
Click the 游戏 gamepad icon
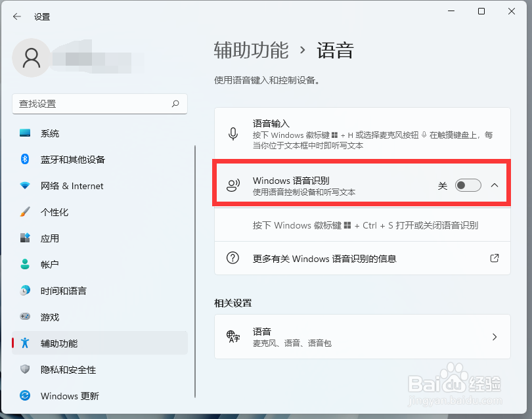coord(25,317)
